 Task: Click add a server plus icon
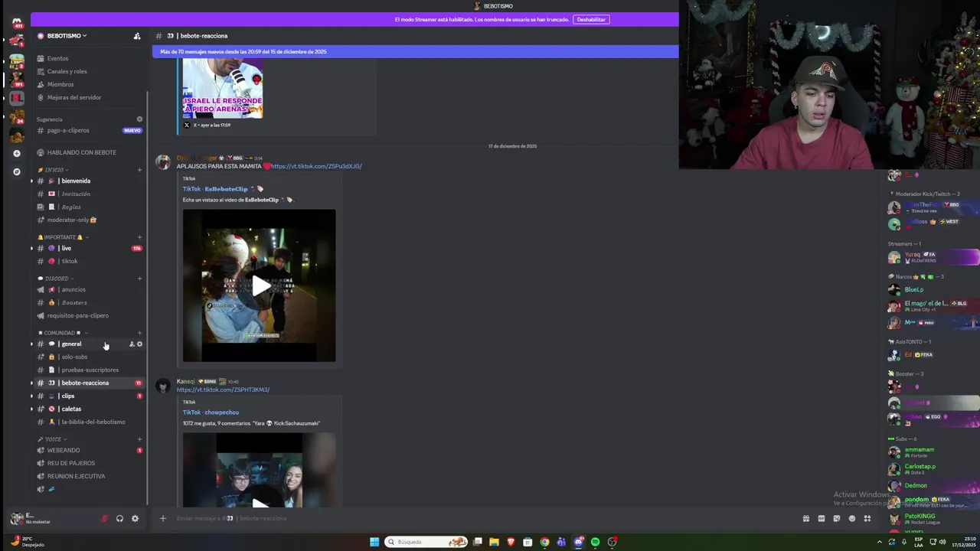pyautogui.click(x=17, y=153)
